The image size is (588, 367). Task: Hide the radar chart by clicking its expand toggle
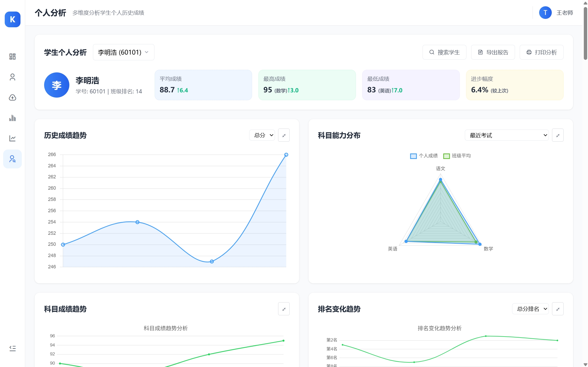(x=558, y=135)
